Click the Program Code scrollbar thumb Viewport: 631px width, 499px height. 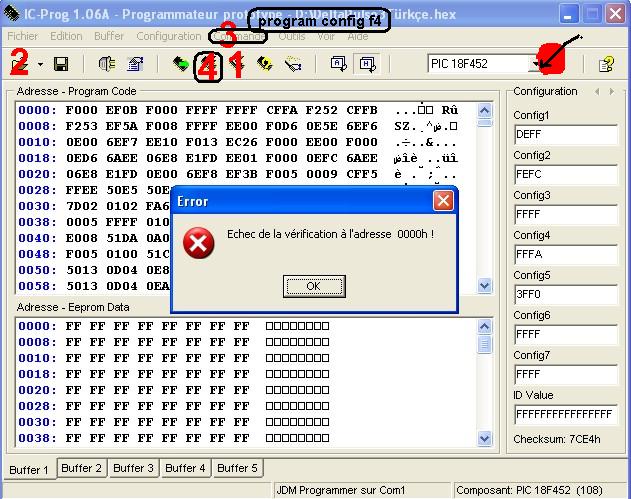(x=485, y=123)
